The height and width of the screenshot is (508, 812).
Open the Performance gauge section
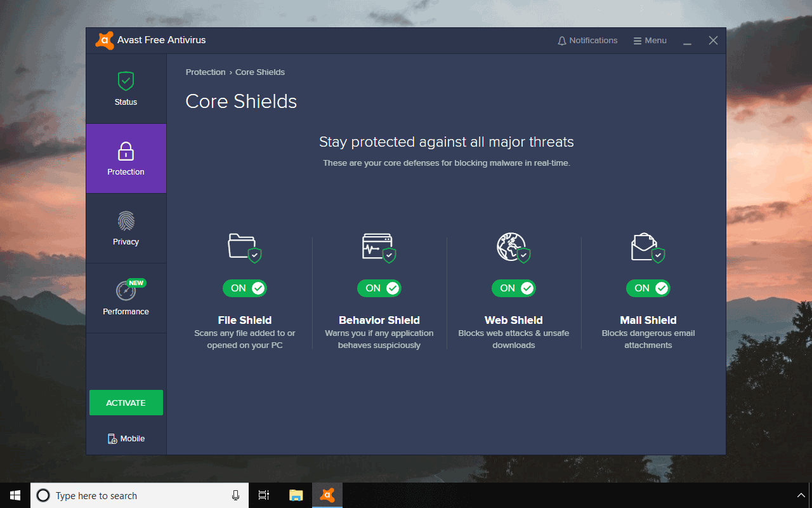pos(126,298)
